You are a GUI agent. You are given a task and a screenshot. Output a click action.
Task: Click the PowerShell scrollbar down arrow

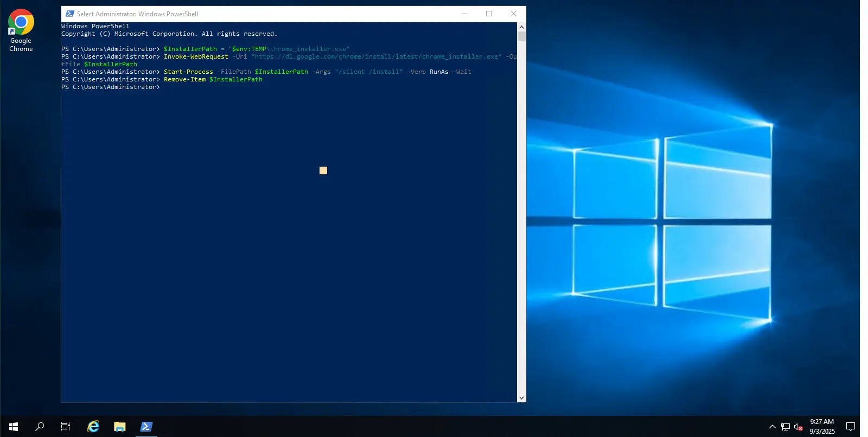521,398
